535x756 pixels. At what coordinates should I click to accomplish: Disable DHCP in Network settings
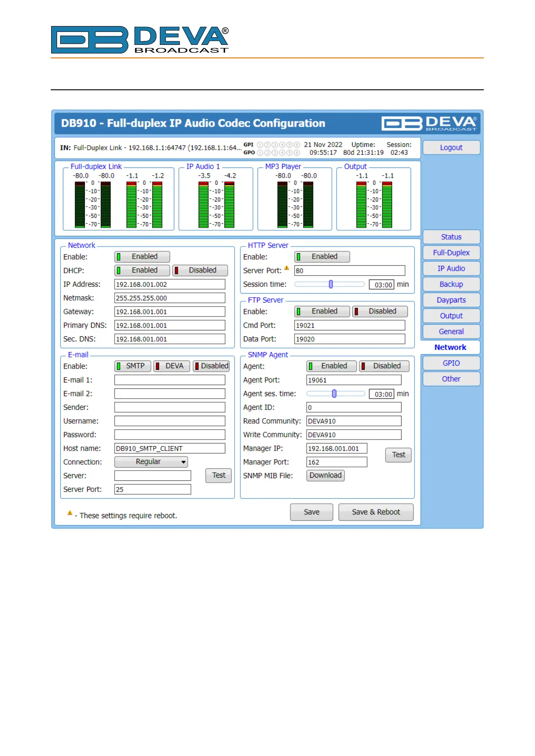200,270
